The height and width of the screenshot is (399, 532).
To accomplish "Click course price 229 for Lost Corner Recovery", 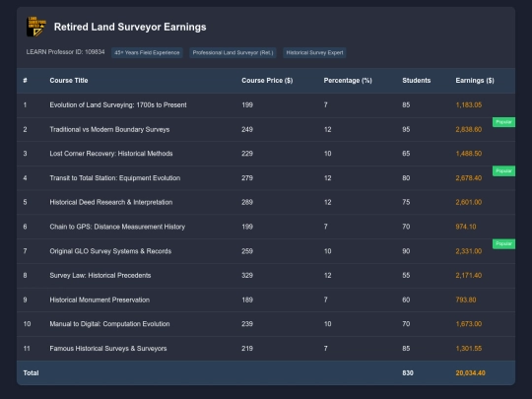I will tap(247, 154).
